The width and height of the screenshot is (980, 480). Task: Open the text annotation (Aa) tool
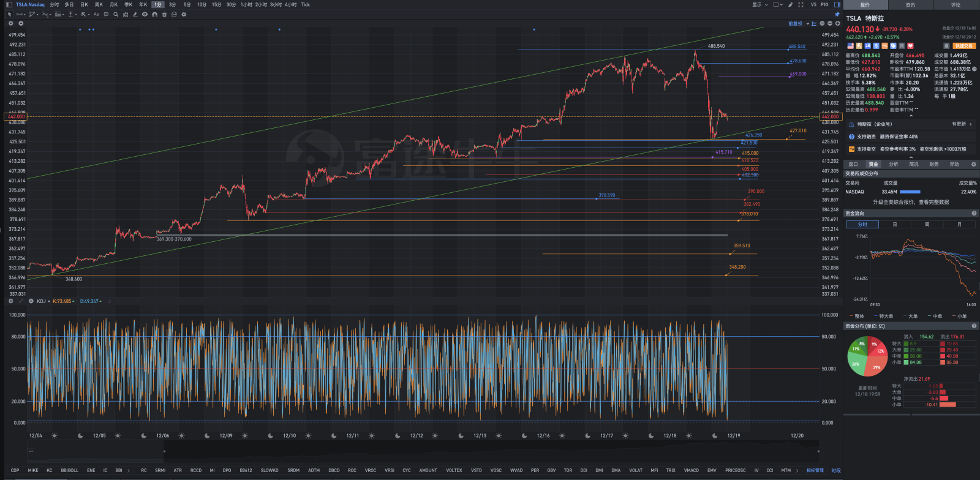pos(96,14)
